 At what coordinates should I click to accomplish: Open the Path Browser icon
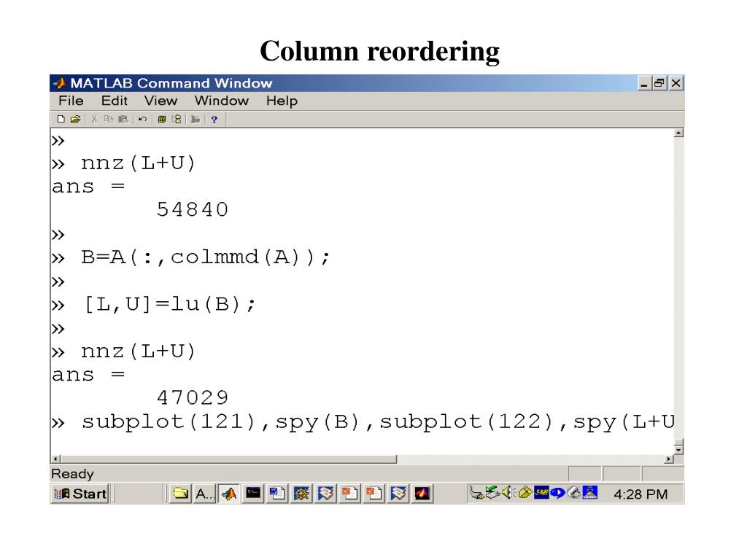coord(177,119)
